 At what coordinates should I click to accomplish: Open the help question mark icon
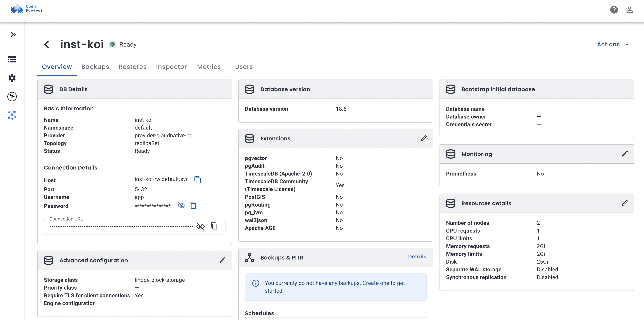(614, 10)
